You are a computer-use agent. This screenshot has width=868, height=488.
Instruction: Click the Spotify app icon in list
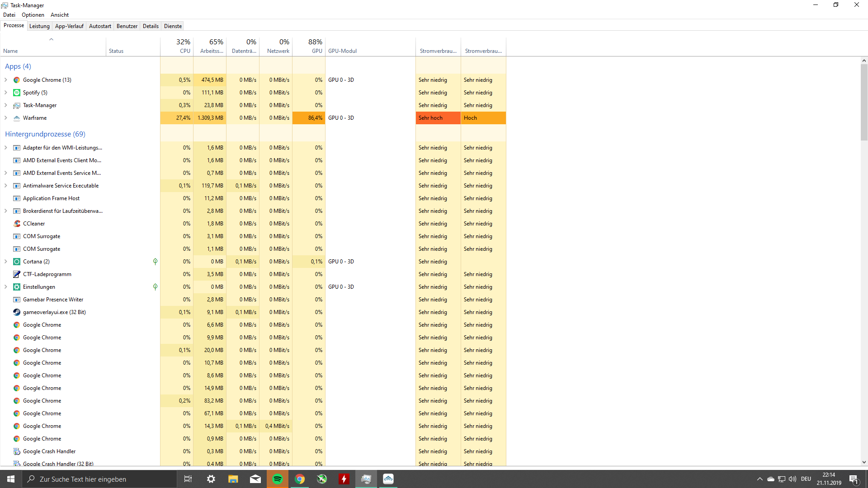coord(17,93)
